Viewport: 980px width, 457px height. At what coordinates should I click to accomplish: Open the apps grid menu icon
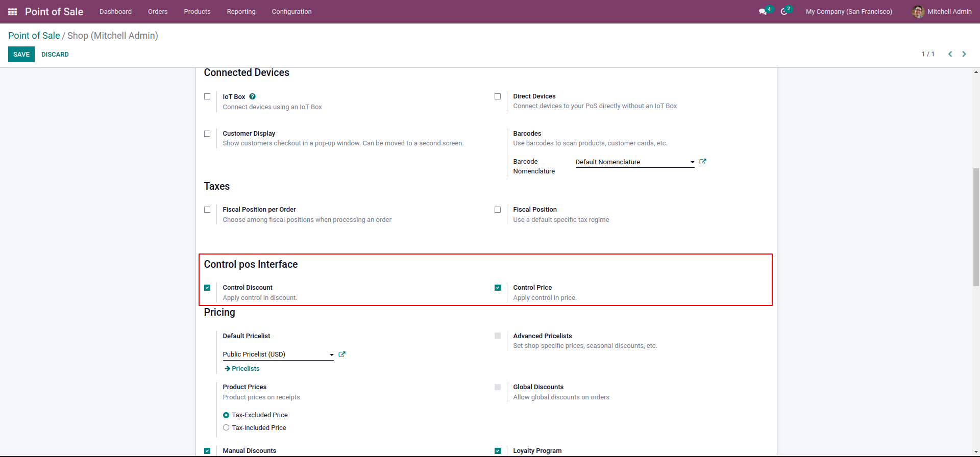tap(13, 12)
